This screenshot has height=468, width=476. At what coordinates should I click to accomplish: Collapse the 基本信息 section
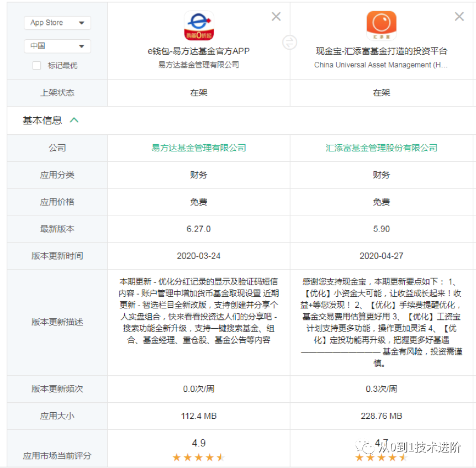(74, 120)
